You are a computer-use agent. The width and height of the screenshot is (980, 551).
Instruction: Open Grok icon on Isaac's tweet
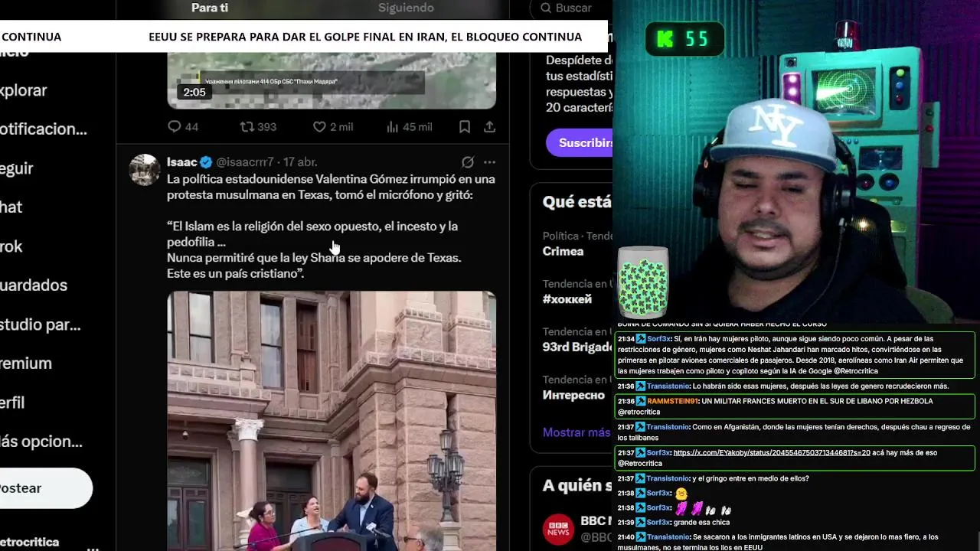467,162
